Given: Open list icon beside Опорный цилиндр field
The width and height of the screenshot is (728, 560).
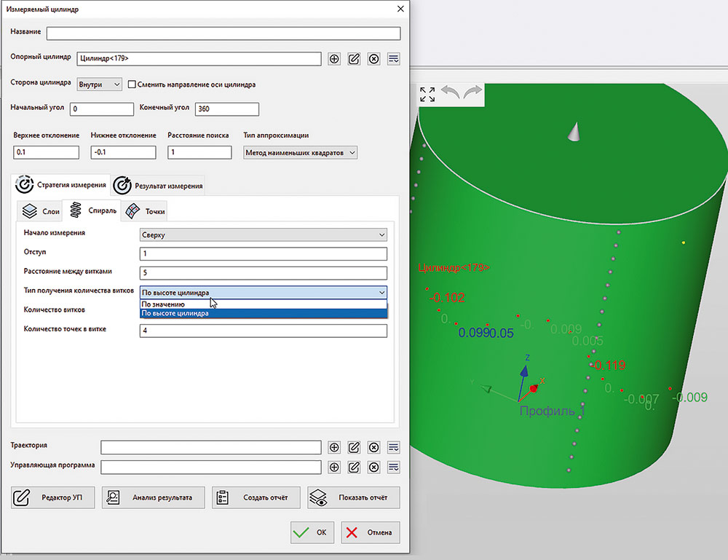Looking at the screenshot, I should click(393, 59).
